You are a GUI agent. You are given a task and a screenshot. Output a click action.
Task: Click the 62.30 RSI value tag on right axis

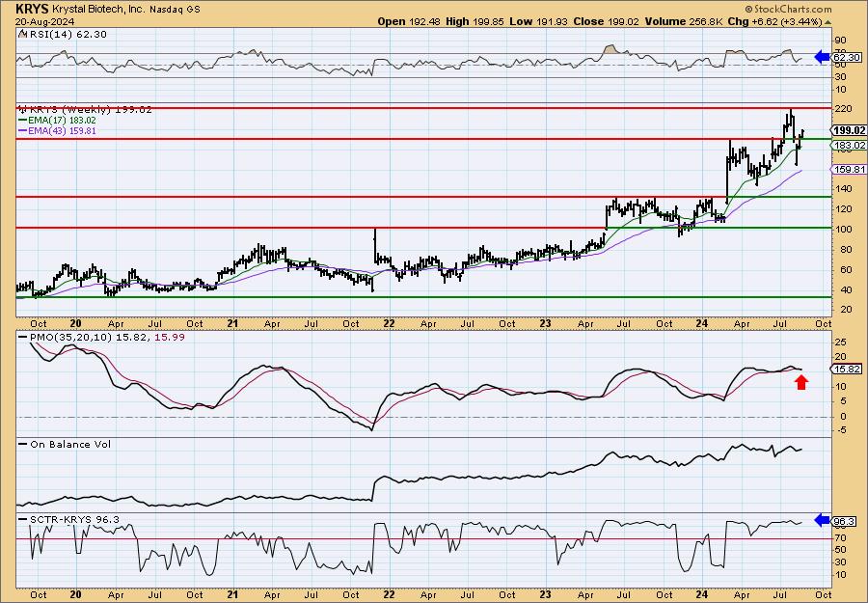point(847,57)
